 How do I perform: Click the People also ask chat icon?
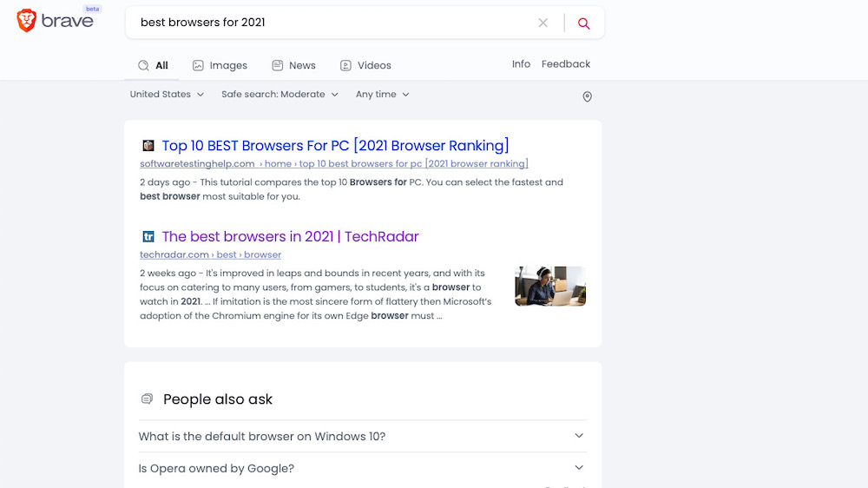tap(147, 399)
